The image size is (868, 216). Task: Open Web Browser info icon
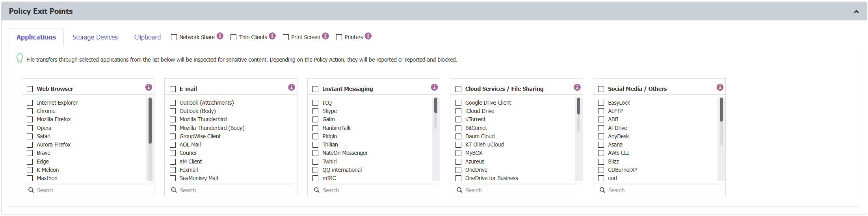(149, 87)
